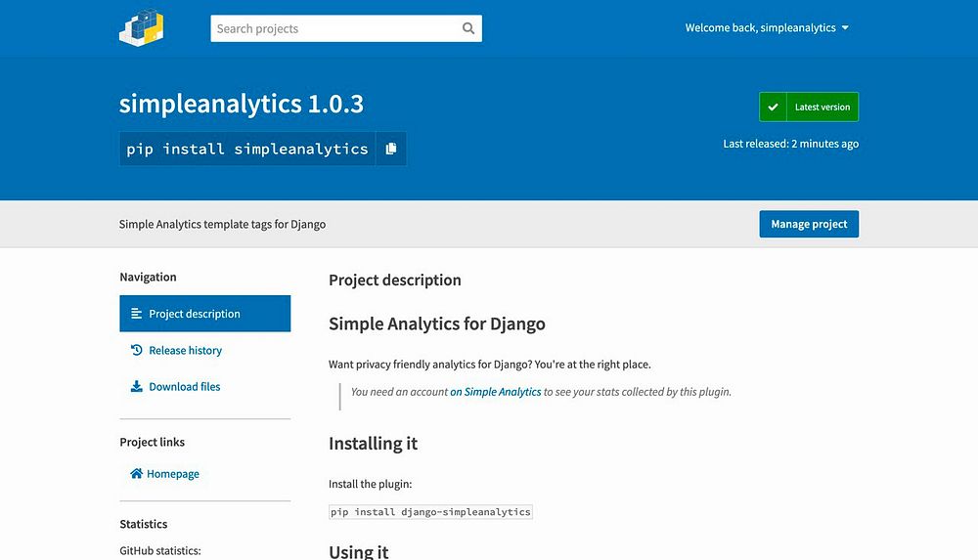The image size is (978, 560).
Task: Click the Release history clock icon
Action: tap(136, 350)
